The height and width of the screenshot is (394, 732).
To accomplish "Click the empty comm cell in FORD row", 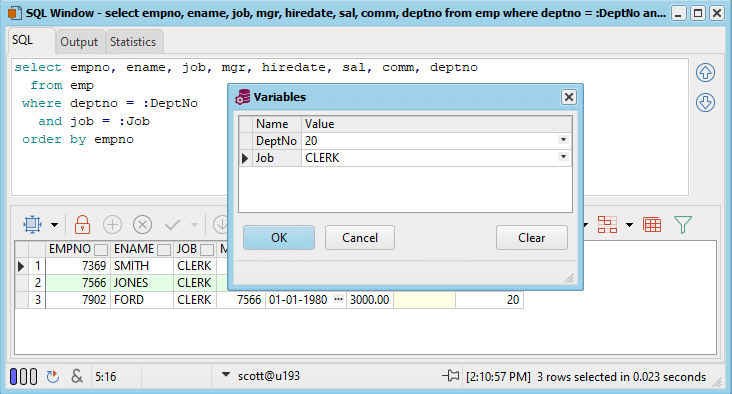I will click(424, 300).
